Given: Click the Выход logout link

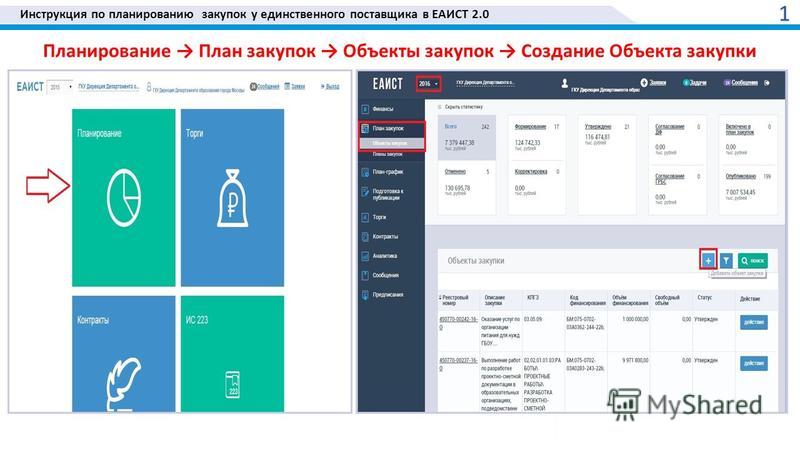Looking at the screenshot, I should coord(330,86).
